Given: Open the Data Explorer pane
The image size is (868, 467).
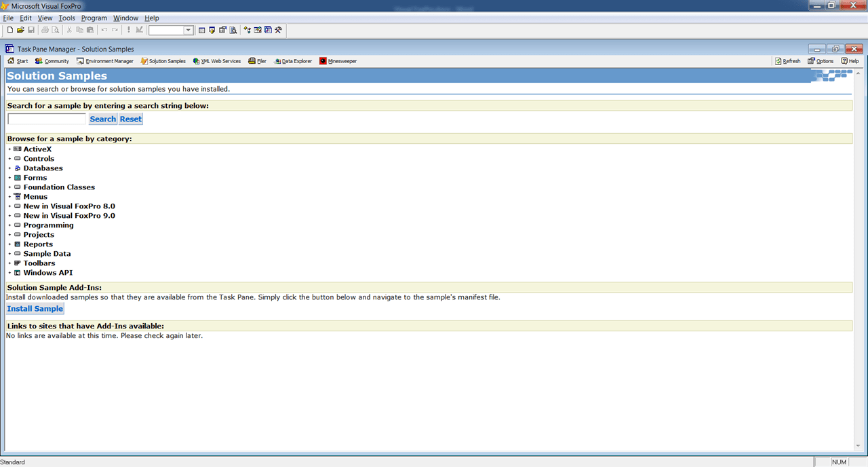Looking at the screenshot, I should tap(293, 61).
